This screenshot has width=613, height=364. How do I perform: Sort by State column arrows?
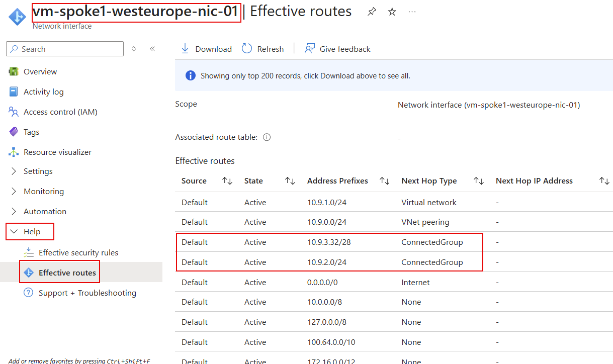pyautogui.click(x=290, y=181)
